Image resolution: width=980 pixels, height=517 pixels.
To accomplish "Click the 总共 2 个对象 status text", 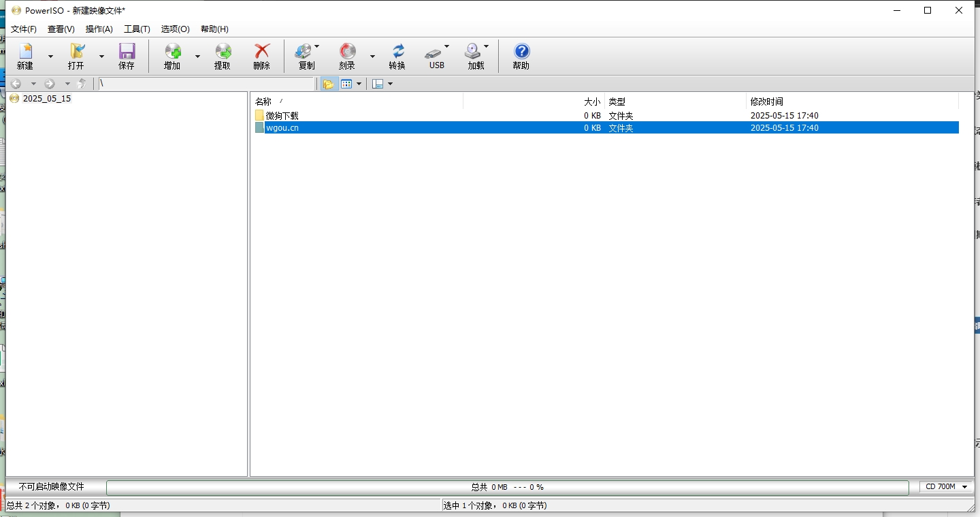I will click(59, 505).
